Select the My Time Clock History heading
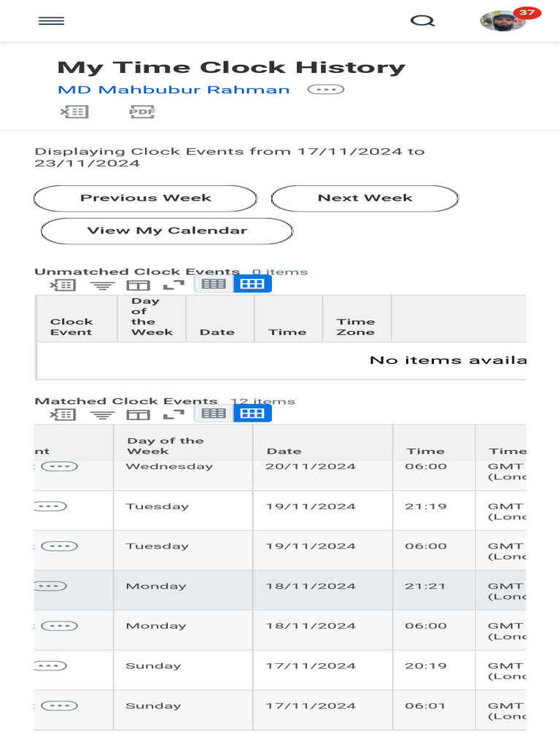 [x=231, y=67]
